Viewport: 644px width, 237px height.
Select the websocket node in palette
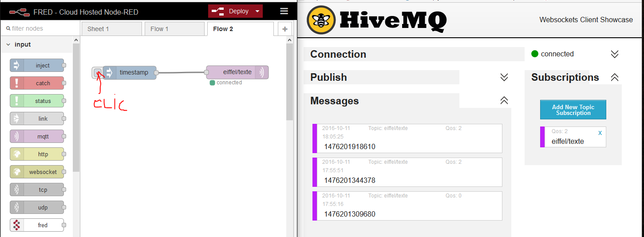pyautogui.click(x=37, y=172)
